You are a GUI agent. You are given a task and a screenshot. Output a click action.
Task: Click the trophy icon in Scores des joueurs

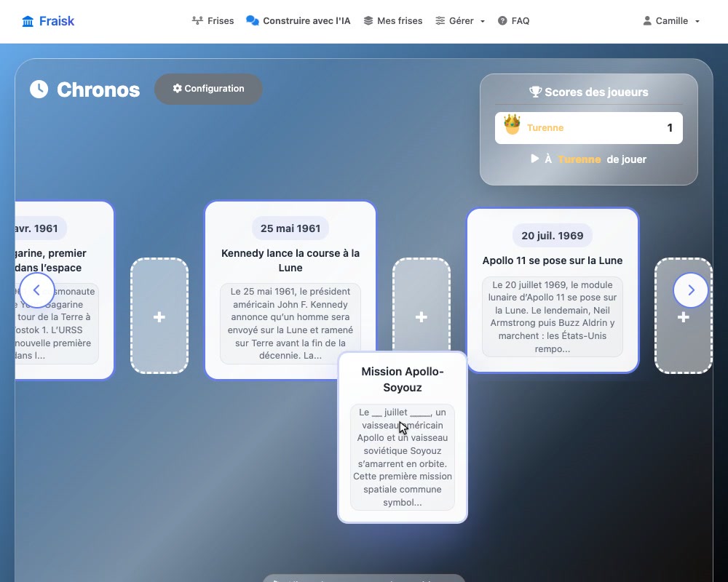[535, 92]
